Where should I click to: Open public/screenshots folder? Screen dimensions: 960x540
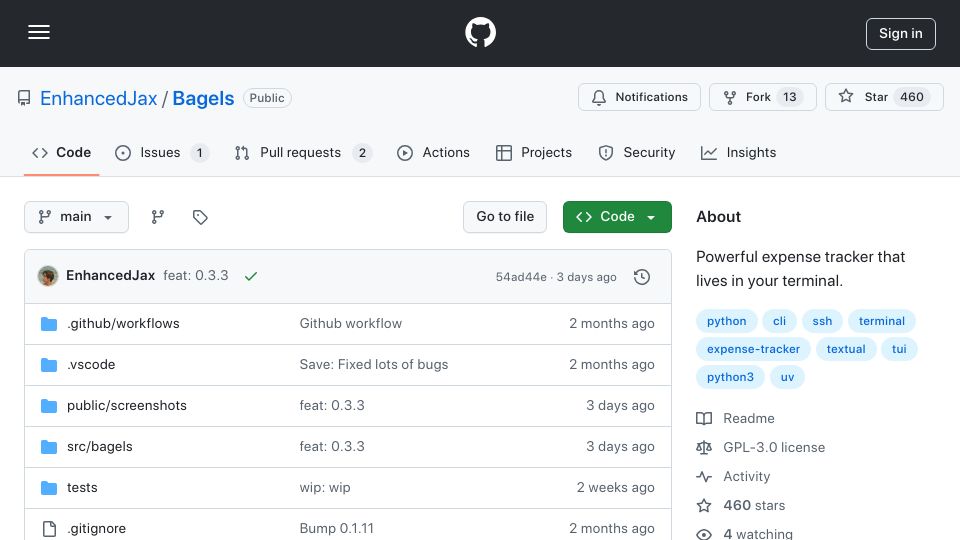click(127, 405)
